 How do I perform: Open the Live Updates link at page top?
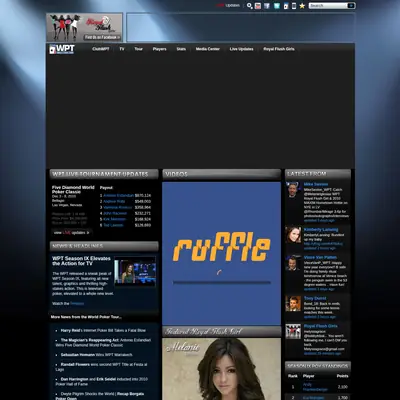click(x=228, y=5)
